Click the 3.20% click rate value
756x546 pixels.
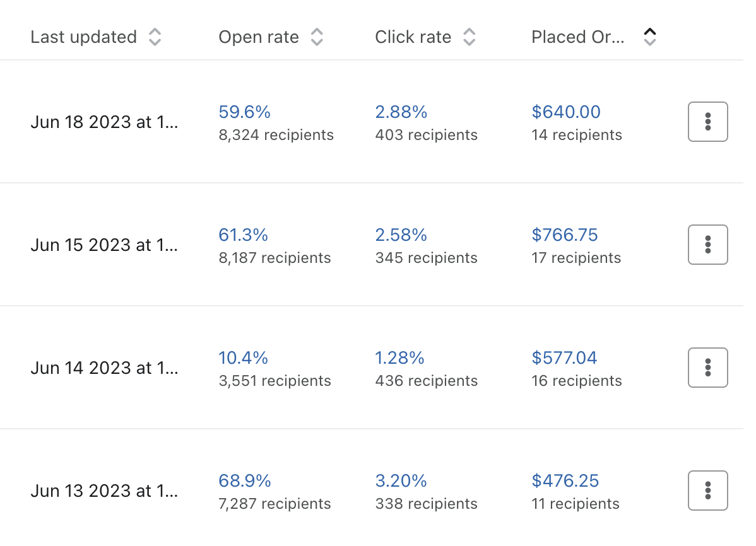(x=401, y=481)
